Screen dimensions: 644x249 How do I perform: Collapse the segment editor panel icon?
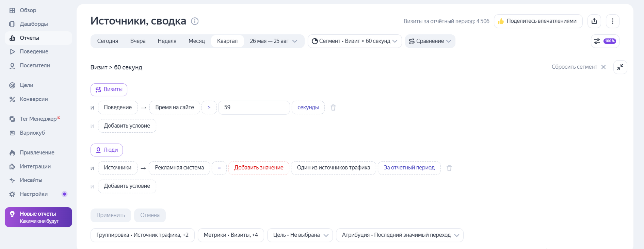620,67
